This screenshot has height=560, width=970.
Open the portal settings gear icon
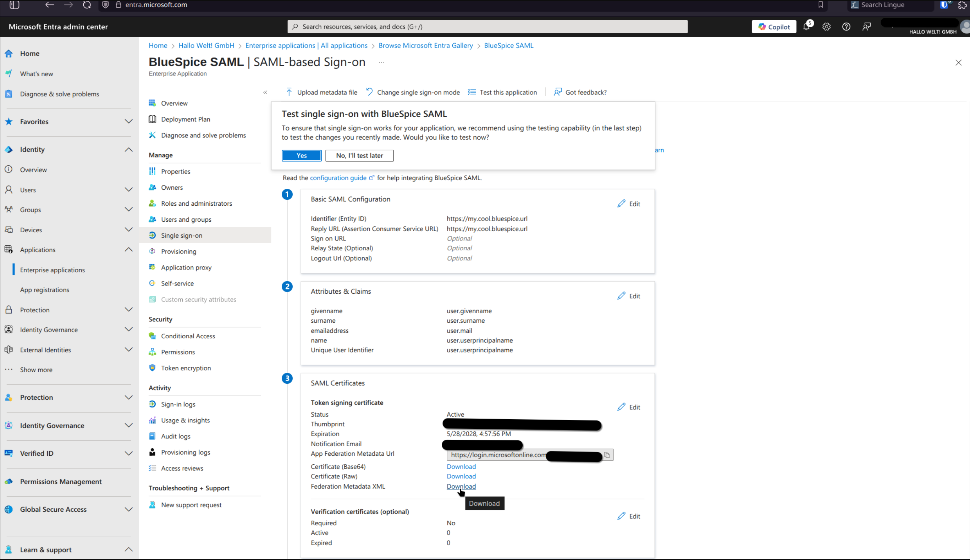(826, 27)
